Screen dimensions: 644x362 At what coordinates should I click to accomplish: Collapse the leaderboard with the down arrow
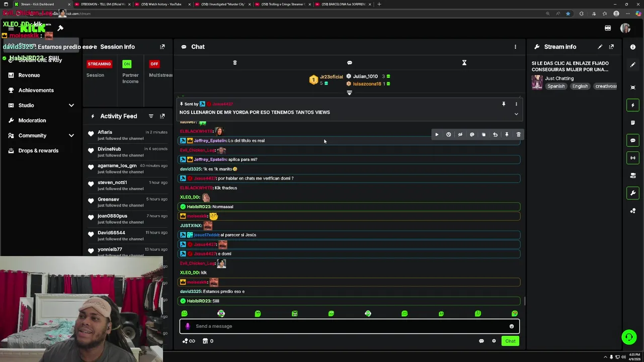click(x=349, y=93)
